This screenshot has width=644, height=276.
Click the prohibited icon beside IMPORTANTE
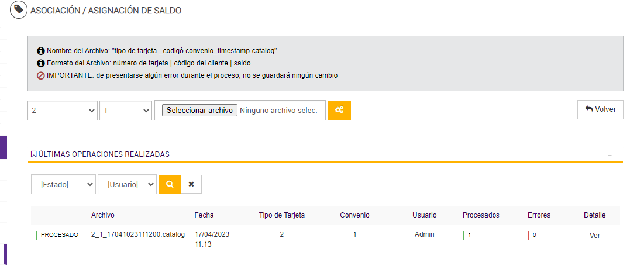pyautogui.click(x=41, y=75)
